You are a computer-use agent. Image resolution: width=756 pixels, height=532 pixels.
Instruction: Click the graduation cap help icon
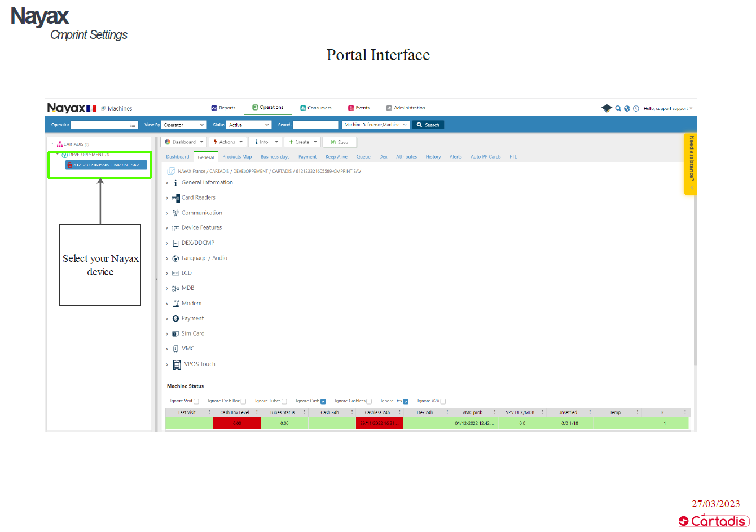(x=606, y=108)
